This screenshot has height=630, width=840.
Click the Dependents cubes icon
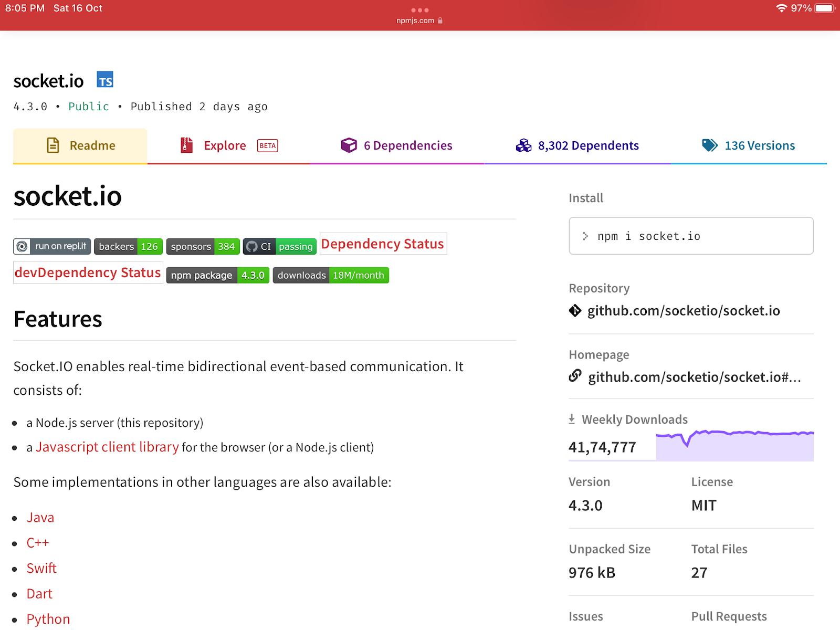pos(523,145)
